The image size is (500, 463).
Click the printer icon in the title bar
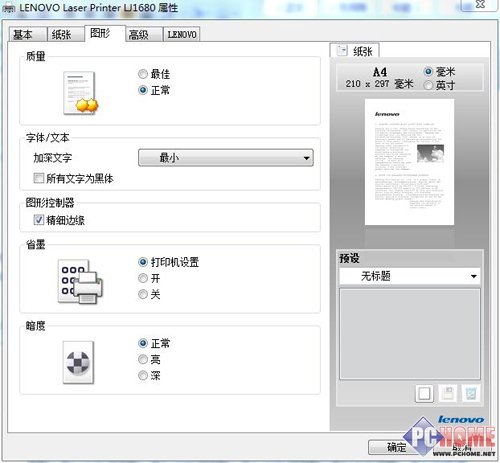click(x=9, y=8)
